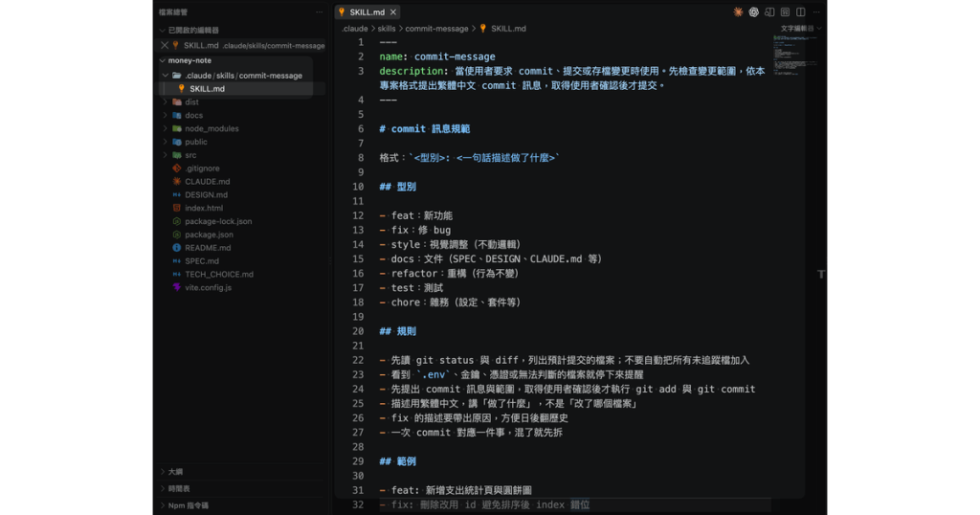
Task: Open TECH_CHOICE.md from the file tree
Action: [219, 275]
